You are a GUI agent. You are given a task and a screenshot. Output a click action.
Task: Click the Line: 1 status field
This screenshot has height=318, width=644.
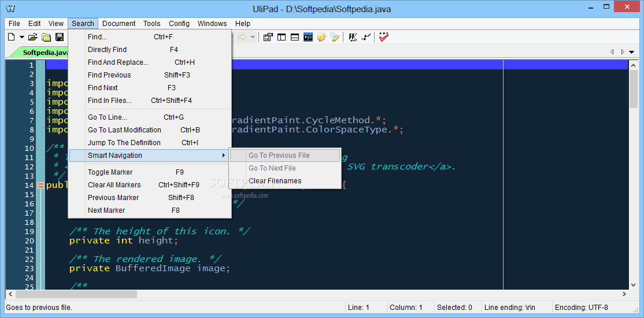[365, 308]
